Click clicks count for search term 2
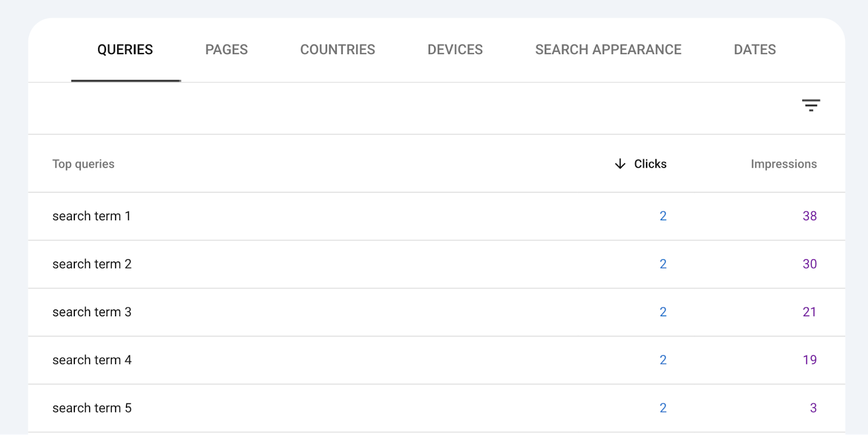This screenshot has height=435, width=868. tap(662, 264)
